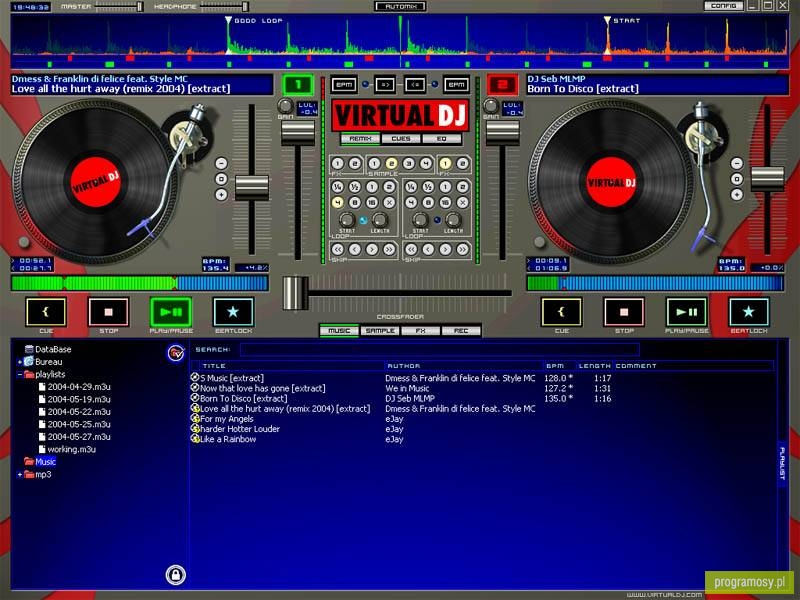Toggle Play/Pause on the right deck

click(687, 312)
